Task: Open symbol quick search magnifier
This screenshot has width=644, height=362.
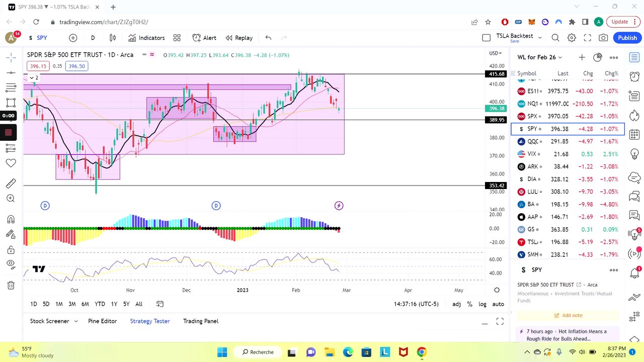Action: [x=555, y=38]
